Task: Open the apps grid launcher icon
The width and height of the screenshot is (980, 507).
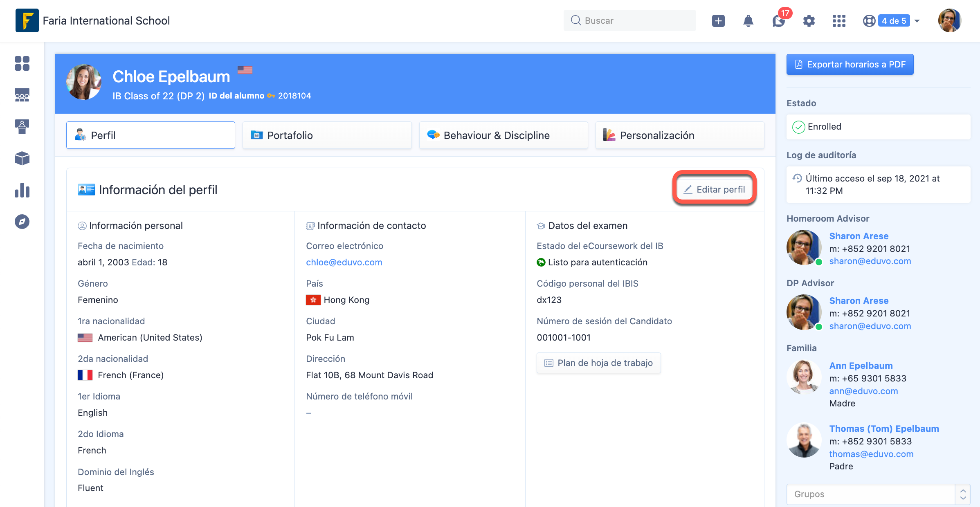Action: tap(839, 21)
